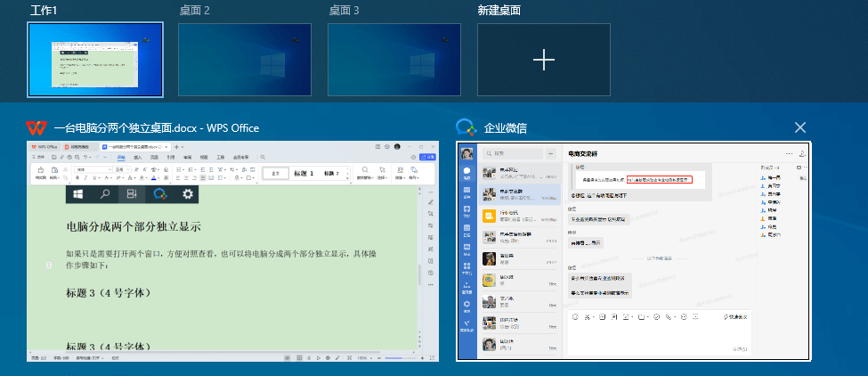The height and width of the screenshot is (376, 868).
Task: Start 快速会议 in the 企业微信 chat
Action: tap(735, 316)
